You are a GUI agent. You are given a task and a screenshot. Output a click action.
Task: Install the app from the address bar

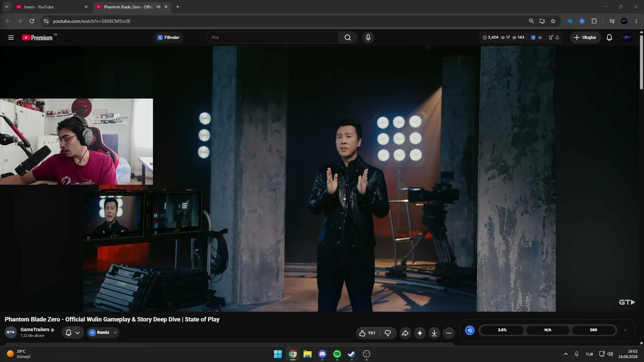tap(542, 21)
